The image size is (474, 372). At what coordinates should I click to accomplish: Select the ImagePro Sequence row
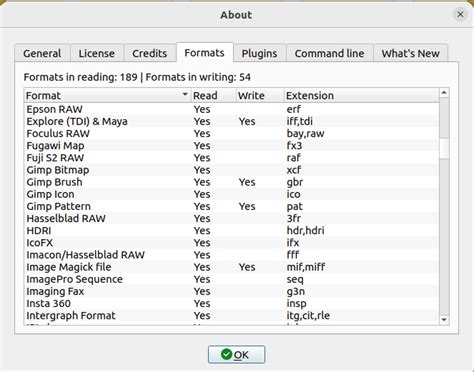232,279
